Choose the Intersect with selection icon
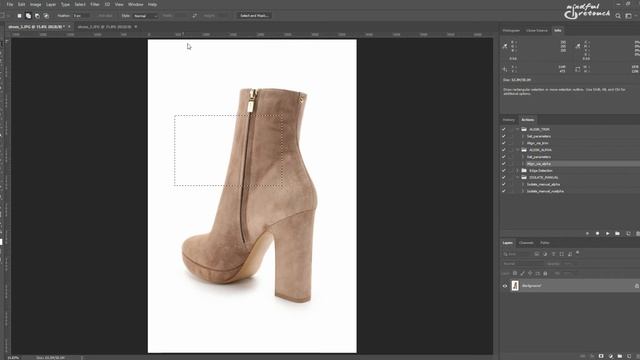Viewport: 640px width, 360px height. (x=46, y=16)
